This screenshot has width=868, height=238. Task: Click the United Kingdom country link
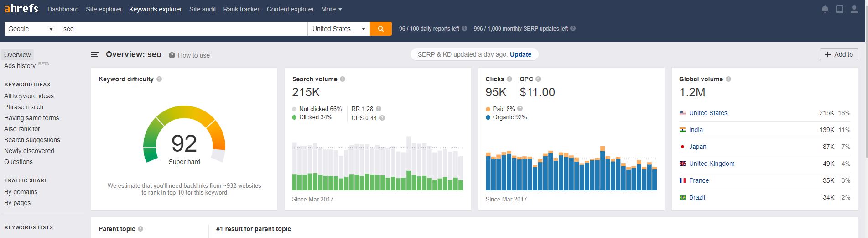pos(712,164)
